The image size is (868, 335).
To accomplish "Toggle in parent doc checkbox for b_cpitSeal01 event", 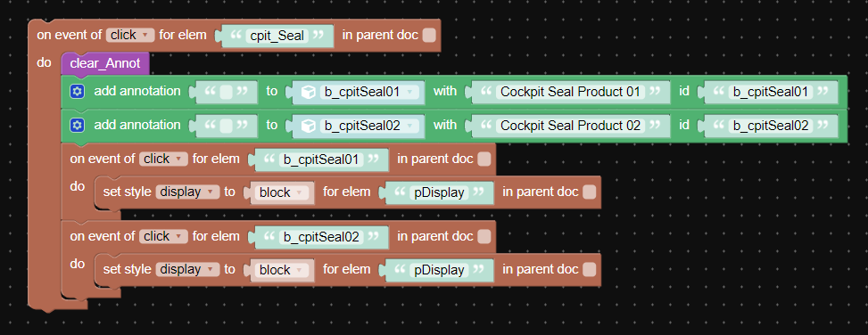I will 484,159.
